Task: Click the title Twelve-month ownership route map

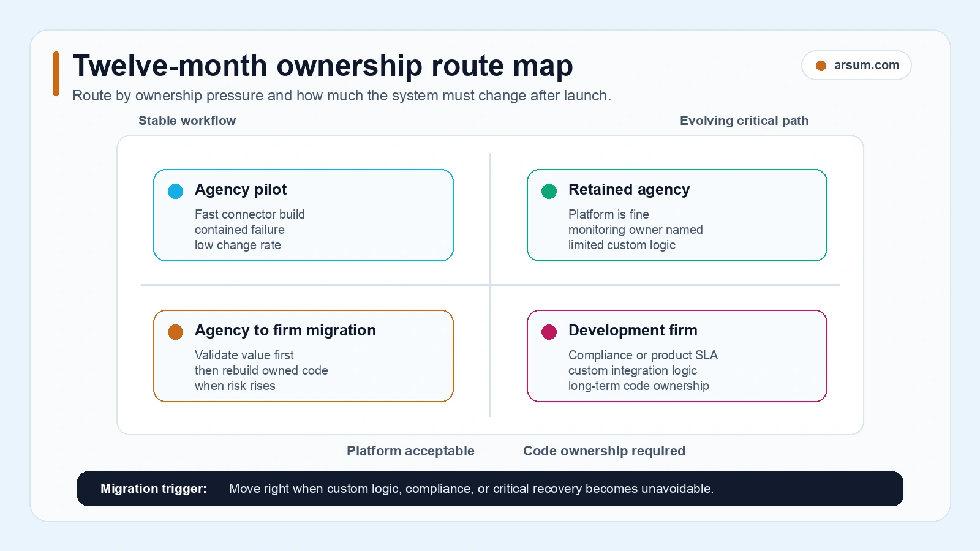Action: (x=323, y=66)
